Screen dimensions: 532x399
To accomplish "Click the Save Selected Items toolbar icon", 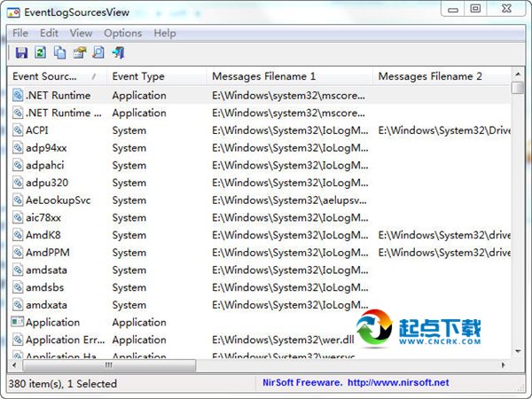I will (x=21, y=52).
